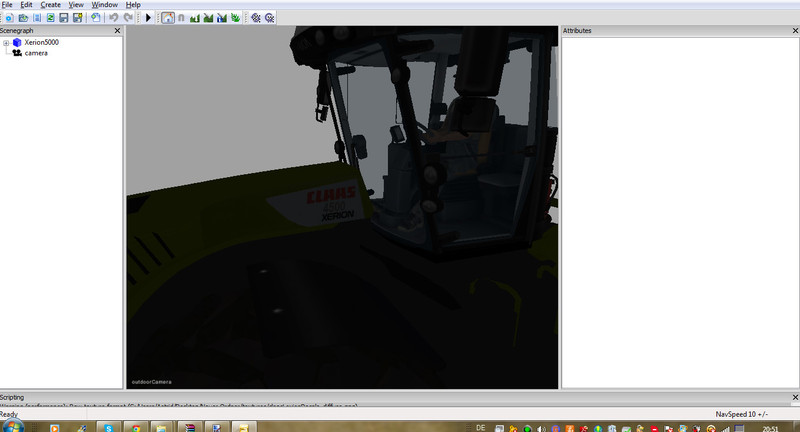Open the View menu
This screenshot has height=432, width=800.
click(x=76, y=5)
